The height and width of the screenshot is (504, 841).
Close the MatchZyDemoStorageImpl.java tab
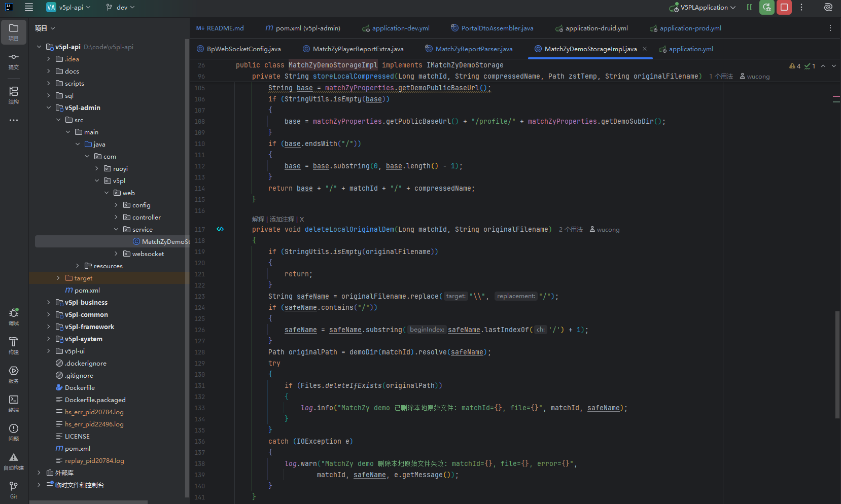point(645,49)
